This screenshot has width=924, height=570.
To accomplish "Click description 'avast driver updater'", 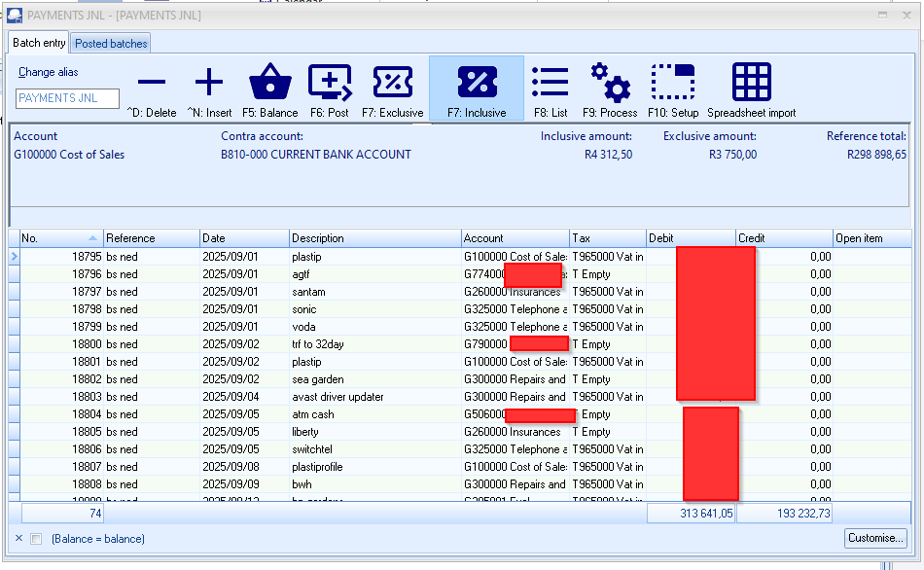I will tap(338, 397).
